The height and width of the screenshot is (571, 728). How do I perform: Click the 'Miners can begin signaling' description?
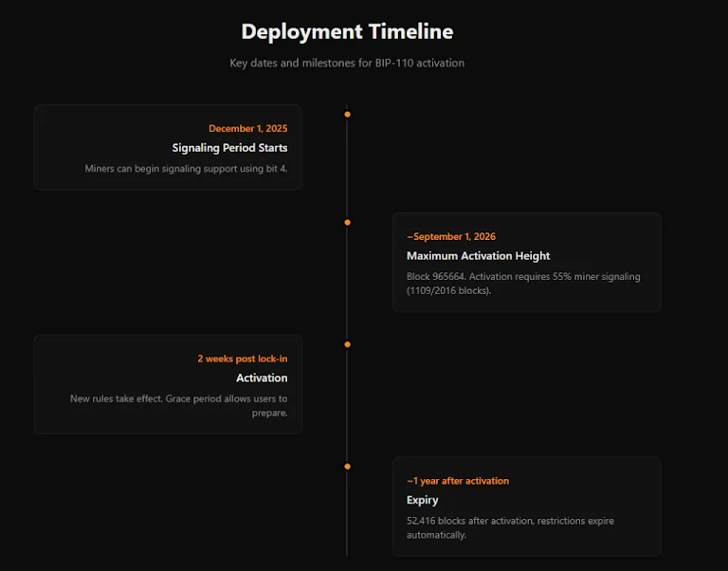coord(186,169)
